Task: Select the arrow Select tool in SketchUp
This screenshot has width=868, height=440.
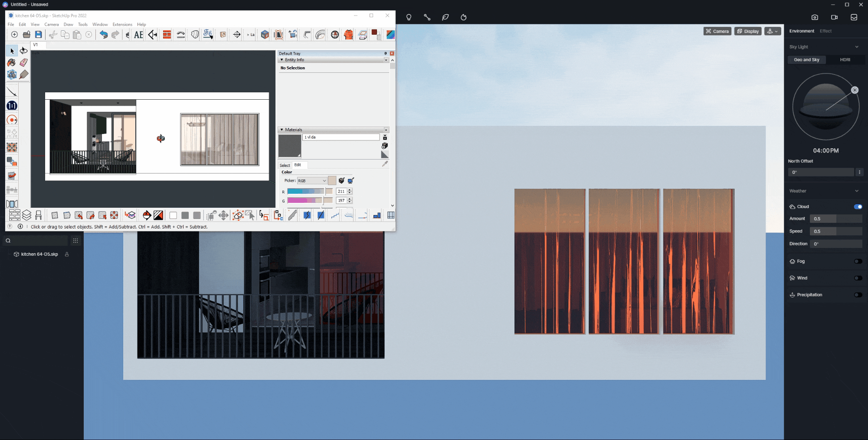Action: (12, 51)
